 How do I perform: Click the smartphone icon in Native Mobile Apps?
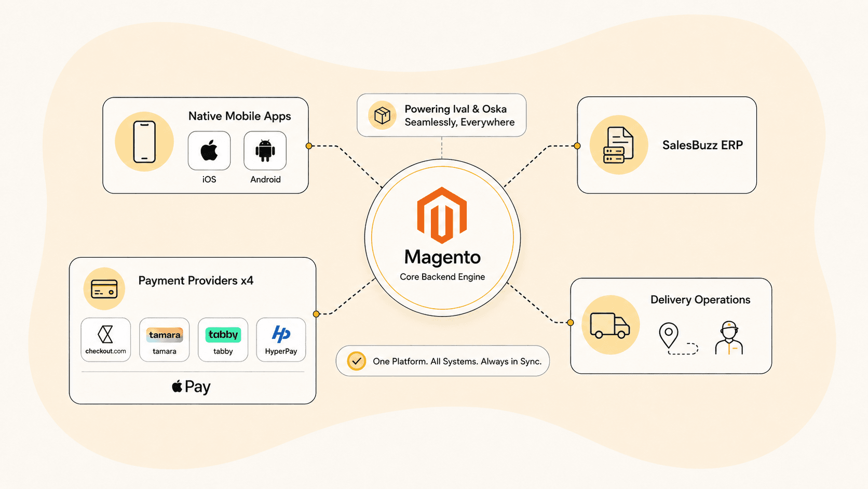(x=144, y=142)
